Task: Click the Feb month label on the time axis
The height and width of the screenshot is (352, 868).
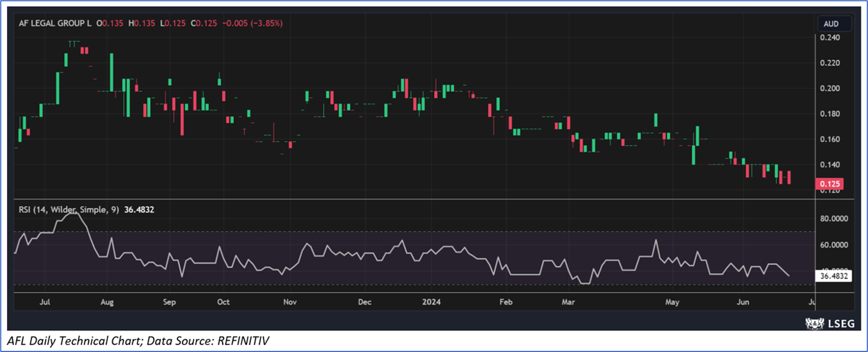Action: pyautogui.click(x=506, y=302)
